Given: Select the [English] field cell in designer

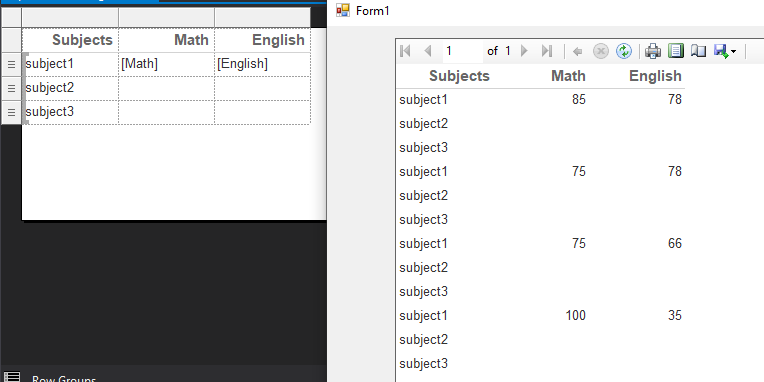Looking at the screenshot, I should click(x=263, y=64).
